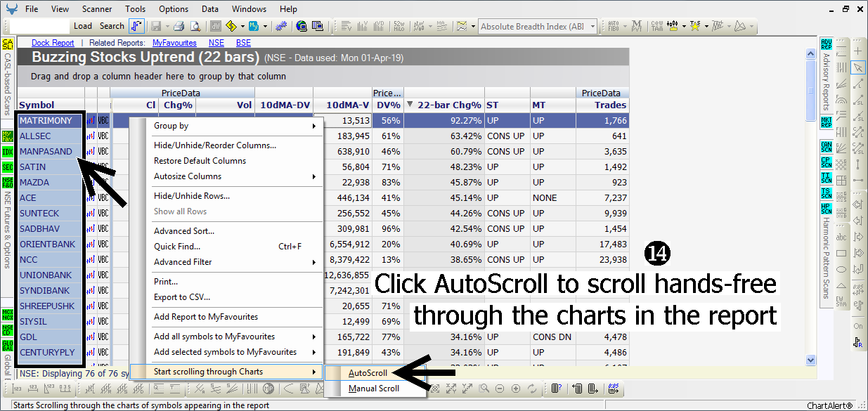Screen dimensions: 868x411
Task: Open dropdown arrow beside TAS star icon
Action: [x=706, y=26]
